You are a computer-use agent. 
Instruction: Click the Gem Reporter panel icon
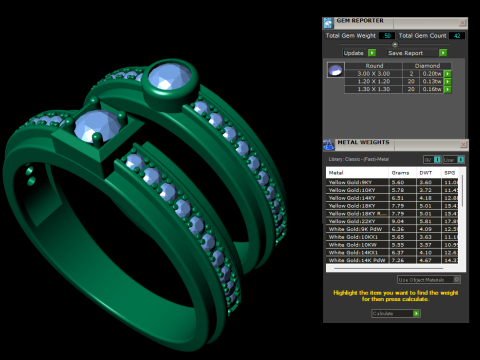(x=328, y=23)
